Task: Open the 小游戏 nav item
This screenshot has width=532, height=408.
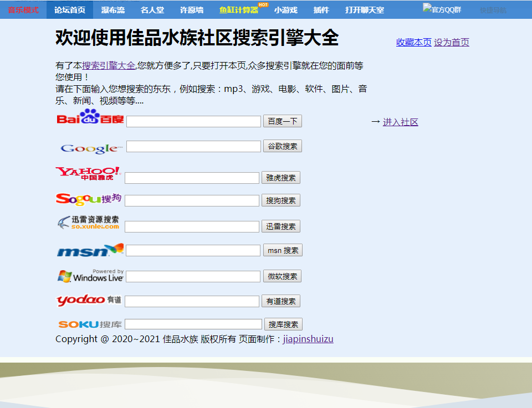Action: [286, 10]
